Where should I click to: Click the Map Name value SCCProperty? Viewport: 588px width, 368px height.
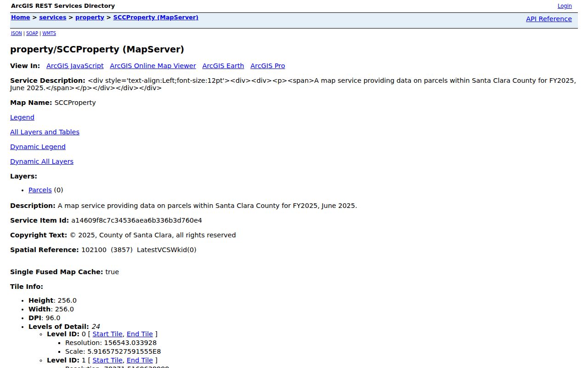[75, 103]
